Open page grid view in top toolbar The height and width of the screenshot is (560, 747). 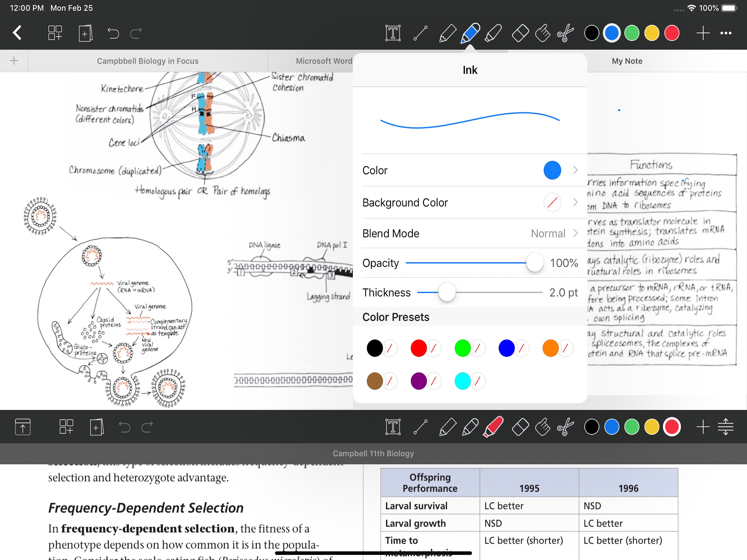[55, 33]
